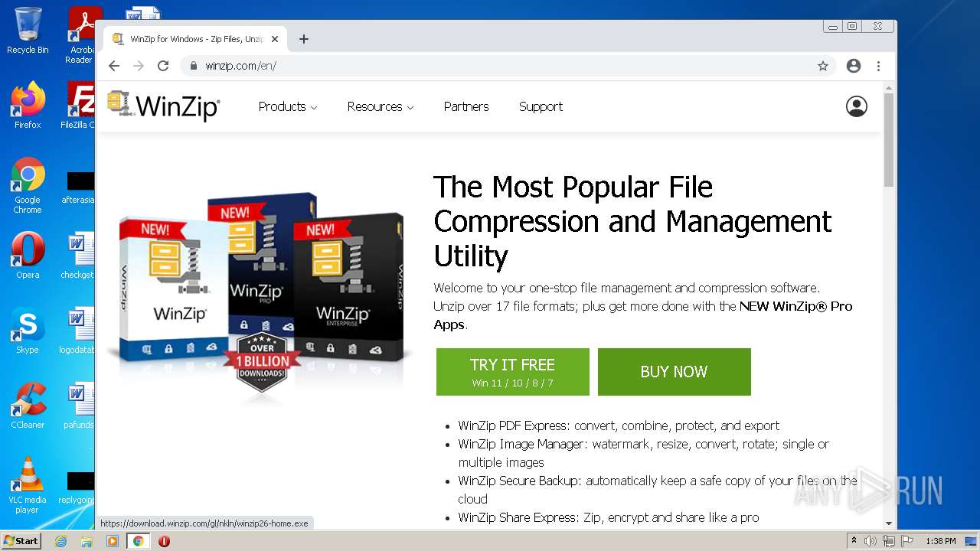Open the Chrome three-dot menu

(879, 66)
